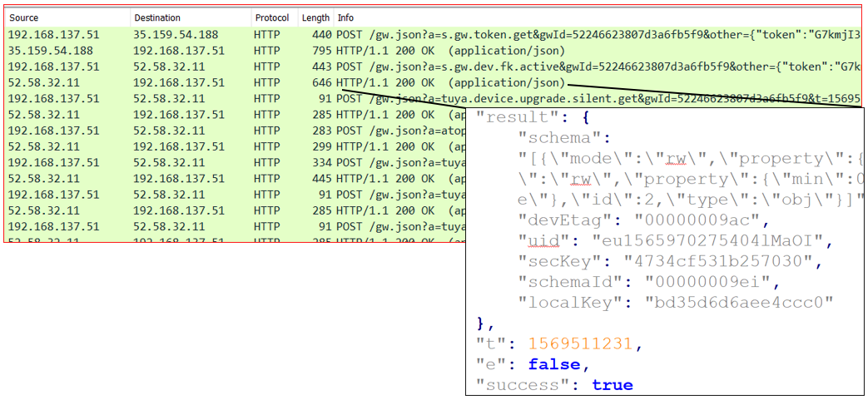
Task: Select the 200 OK packet with length 646
Action: [434, 83]
